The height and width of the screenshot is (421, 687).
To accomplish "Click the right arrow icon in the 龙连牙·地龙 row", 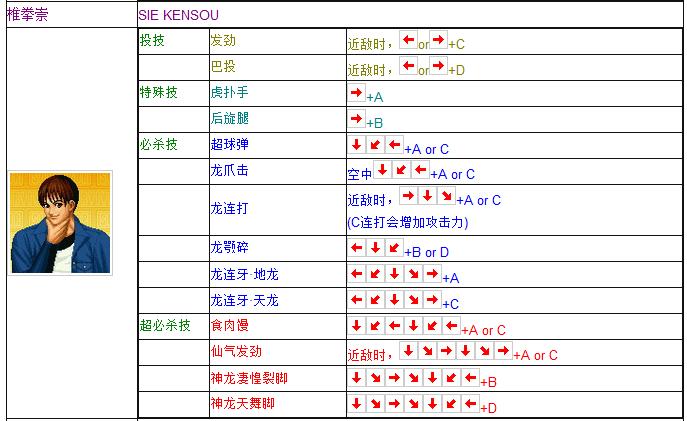I will [x=432, y=273].
